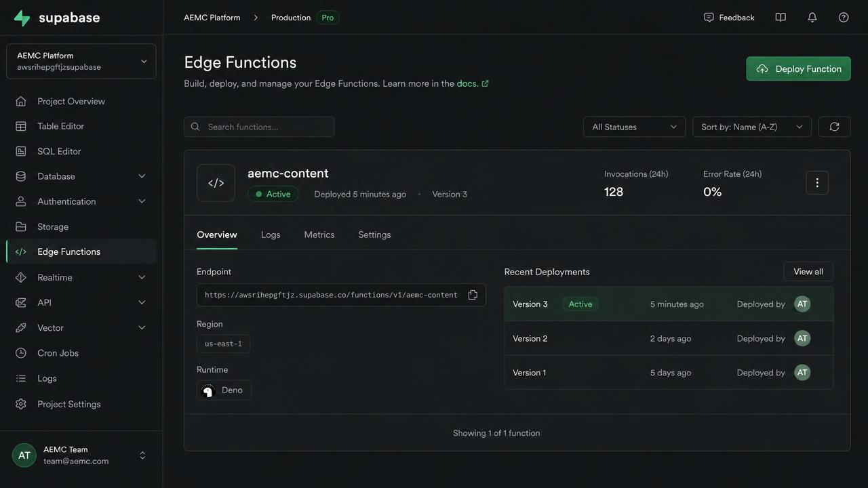Expand the Realtime section chevron
This screenshot has height=488, width=868.
[142, 277]
